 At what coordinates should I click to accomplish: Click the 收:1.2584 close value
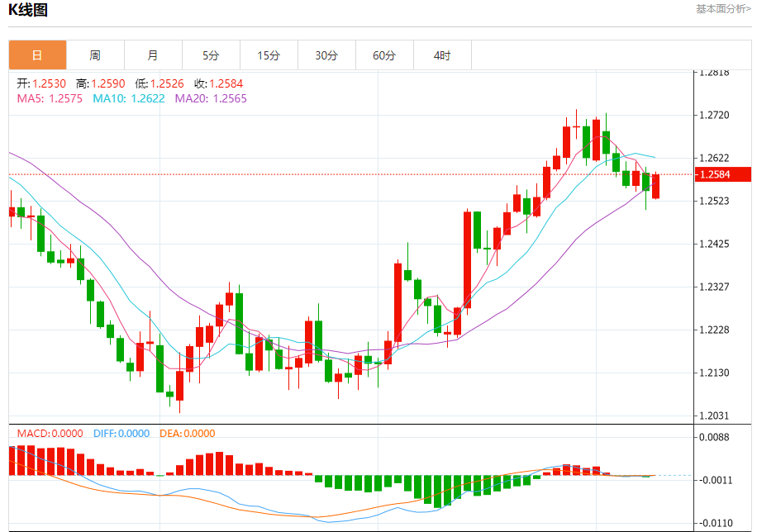219,83
